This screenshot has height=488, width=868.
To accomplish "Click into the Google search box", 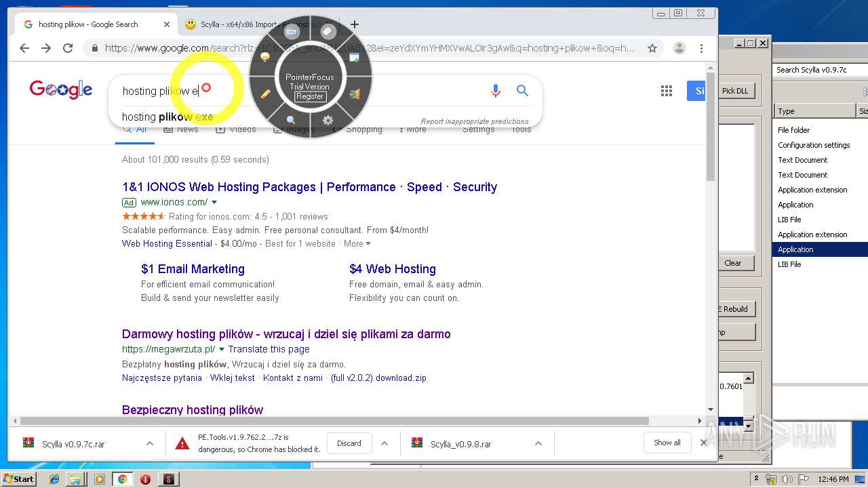I will pos(298,91).
